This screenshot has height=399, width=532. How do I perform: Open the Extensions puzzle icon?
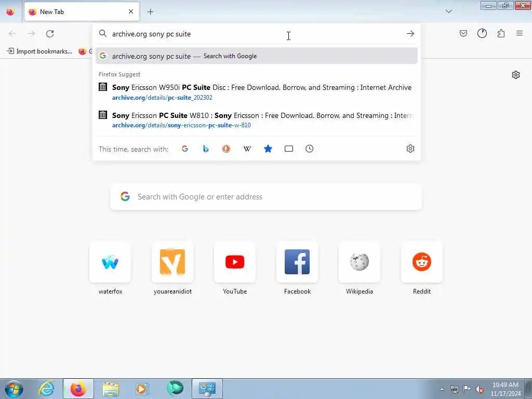coord(501,33)
